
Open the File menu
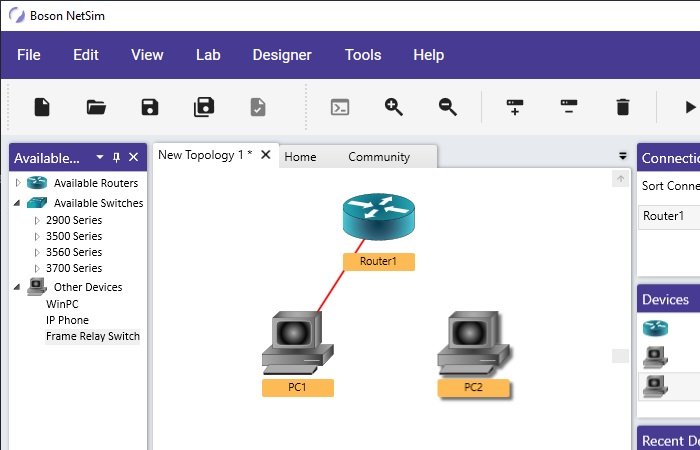pos(29,55)
